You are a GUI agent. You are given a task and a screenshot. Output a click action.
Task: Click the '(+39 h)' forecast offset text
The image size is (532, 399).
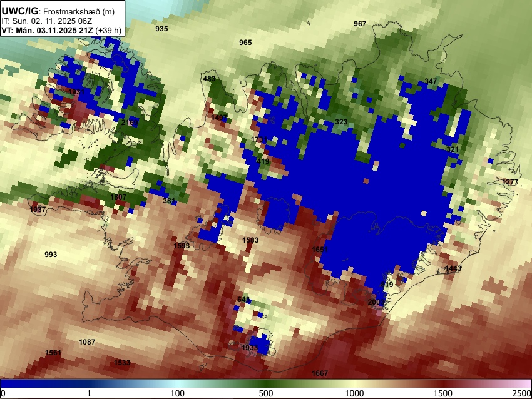[x=108, y=30]
